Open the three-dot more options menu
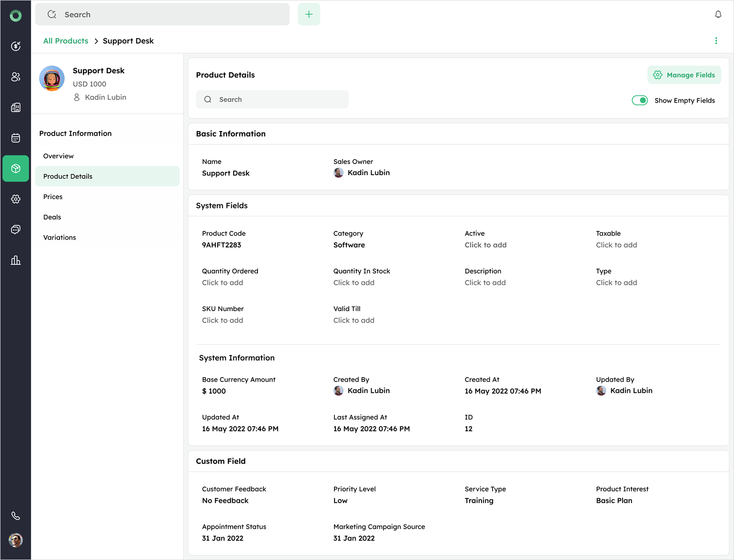Image resolution: width=734 pixels, height=560 pixels. coord(716,41)
